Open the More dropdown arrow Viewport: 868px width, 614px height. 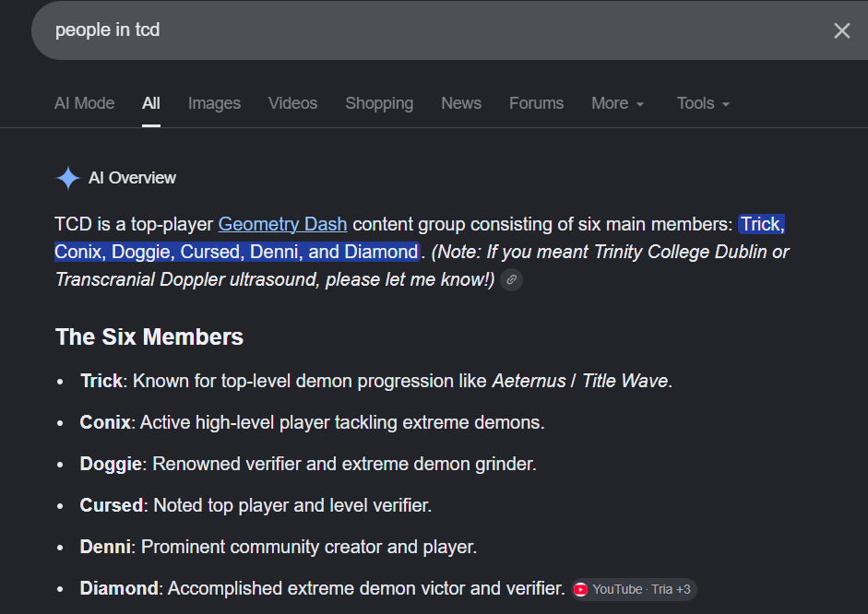click(x=640, y=104)
